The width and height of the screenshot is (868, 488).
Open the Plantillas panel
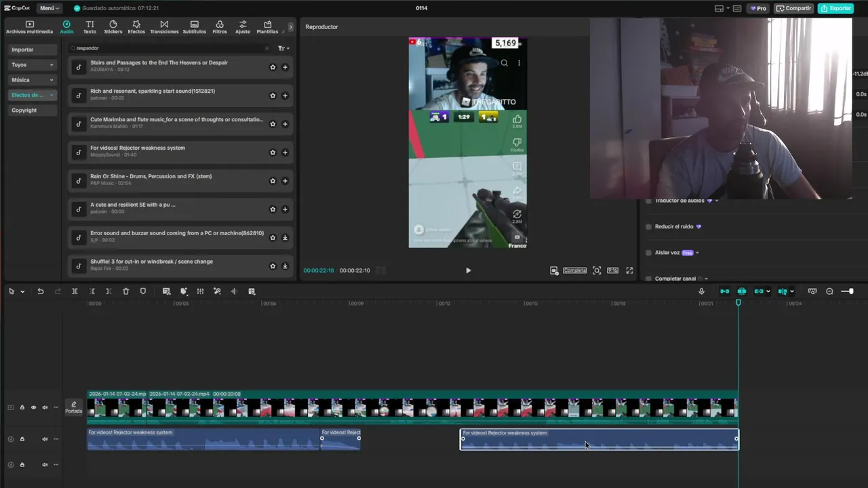[x=267, y=27]
